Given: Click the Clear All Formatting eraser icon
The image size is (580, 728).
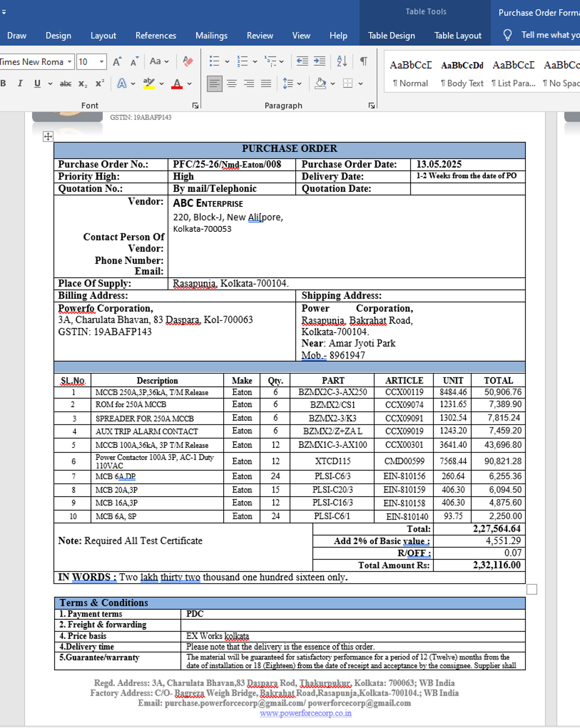Looking at the screenshot, I should (188, 62).
